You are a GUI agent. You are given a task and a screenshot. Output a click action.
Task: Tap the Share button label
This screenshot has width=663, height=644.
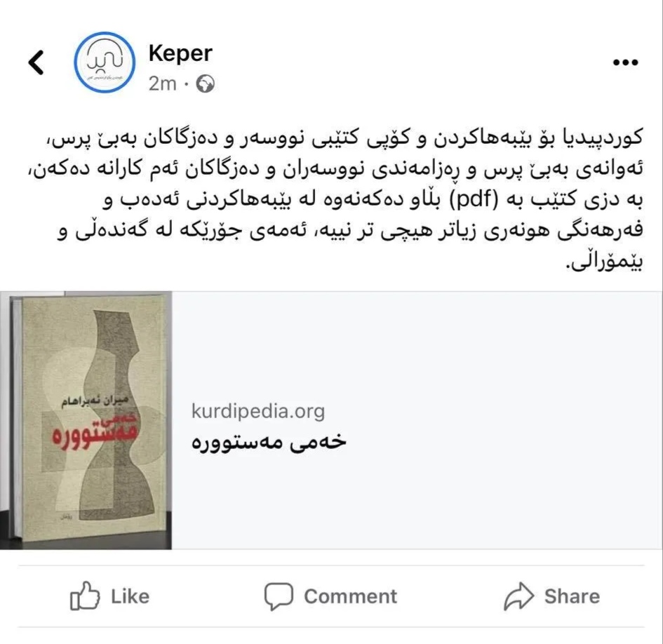[572, 596]
